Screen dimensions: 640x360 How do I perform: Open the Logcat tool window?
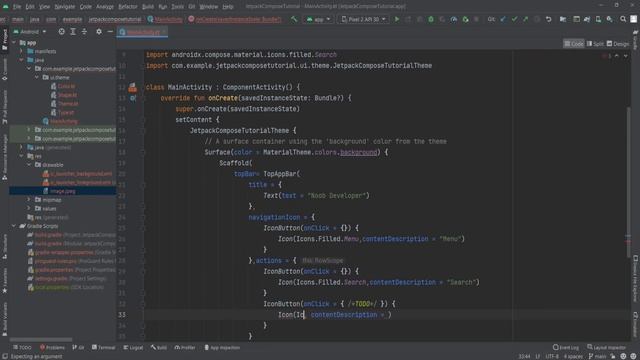click(x=133, y=347)
